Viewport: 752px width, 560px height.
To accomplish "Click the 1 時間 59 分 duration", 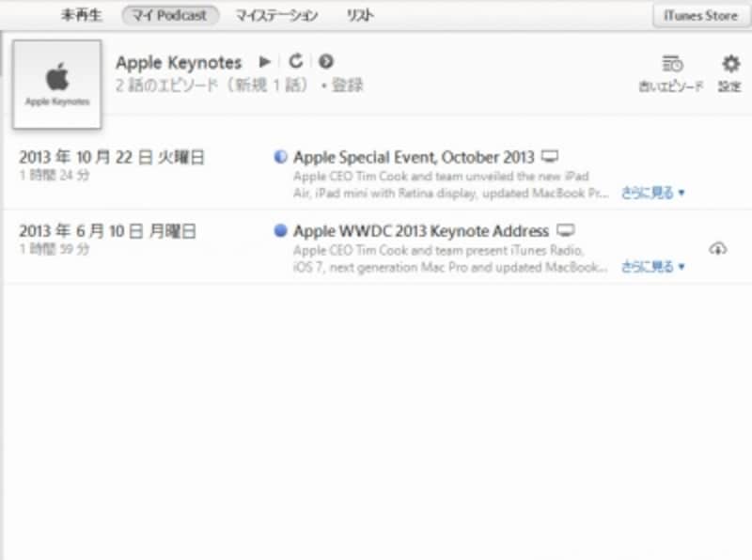I will 55,249.
